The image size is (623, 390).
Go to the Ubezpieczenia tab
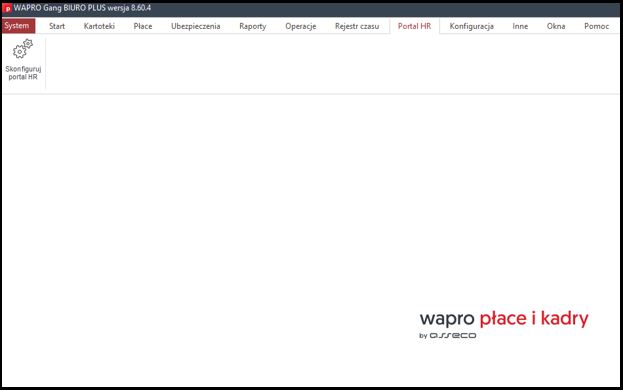pyautogui.click(x=195, y=26)
